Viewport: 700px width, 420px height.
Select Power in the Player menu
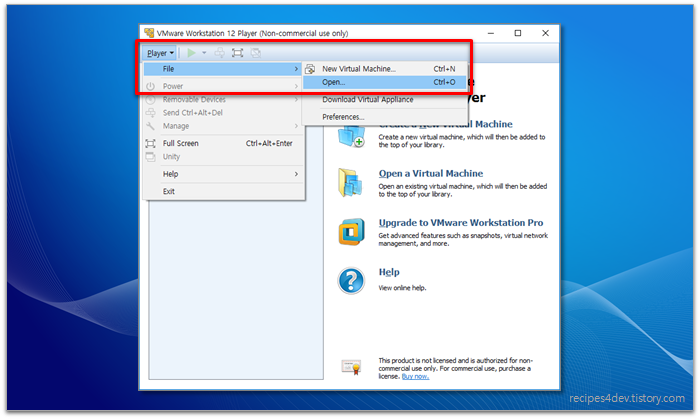tap(223, 86)
